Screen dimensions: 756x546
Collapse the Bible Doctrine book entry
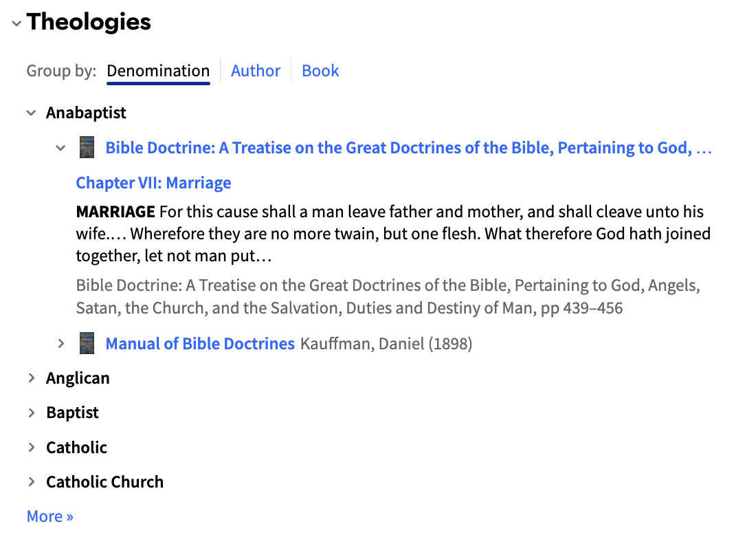click(x=60, y=148)
